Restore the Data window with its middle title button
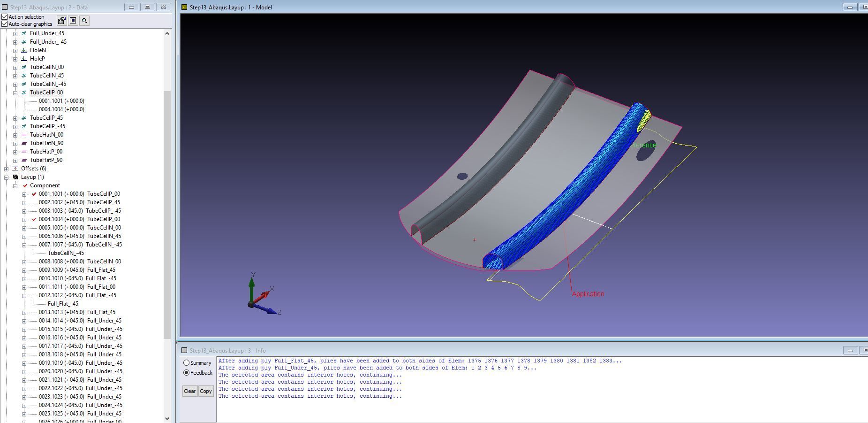Screen dimensions: 868x423 click(x=147, y=7)
